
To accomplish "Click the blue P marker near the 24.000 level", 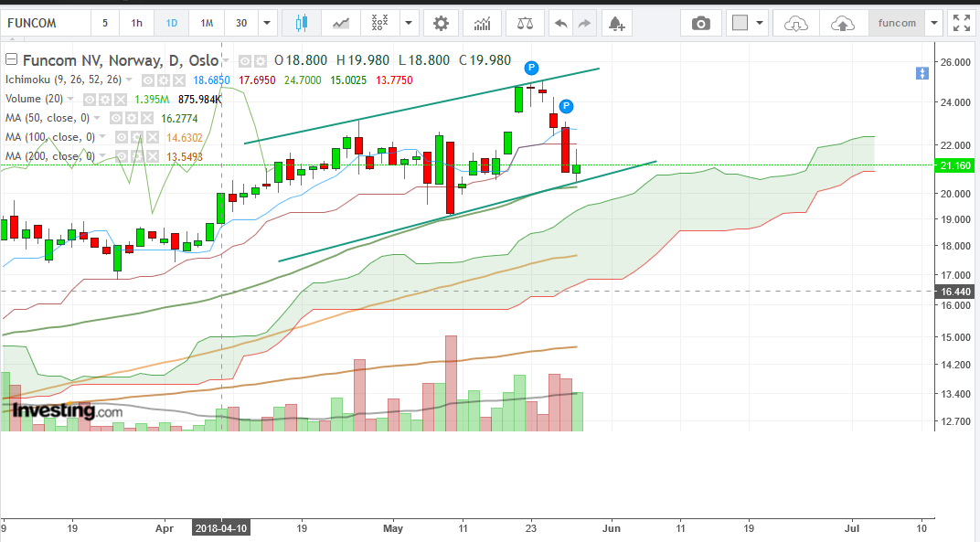I will pos(566,106).
